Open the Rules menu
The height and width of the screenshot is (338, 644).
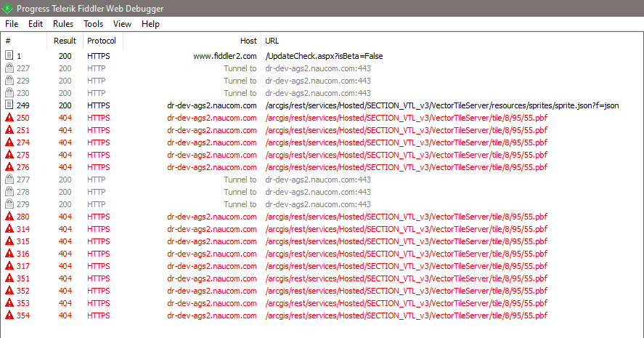pyautogui.click(x=63, y=24)
